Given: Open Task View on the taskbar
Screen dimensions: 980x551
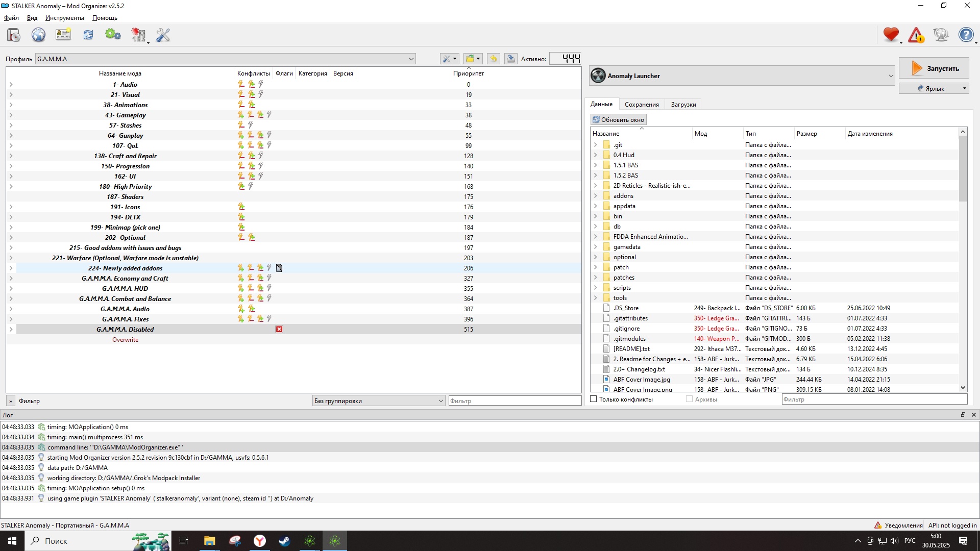Looking at the screenshot, I should click(184, 541).
